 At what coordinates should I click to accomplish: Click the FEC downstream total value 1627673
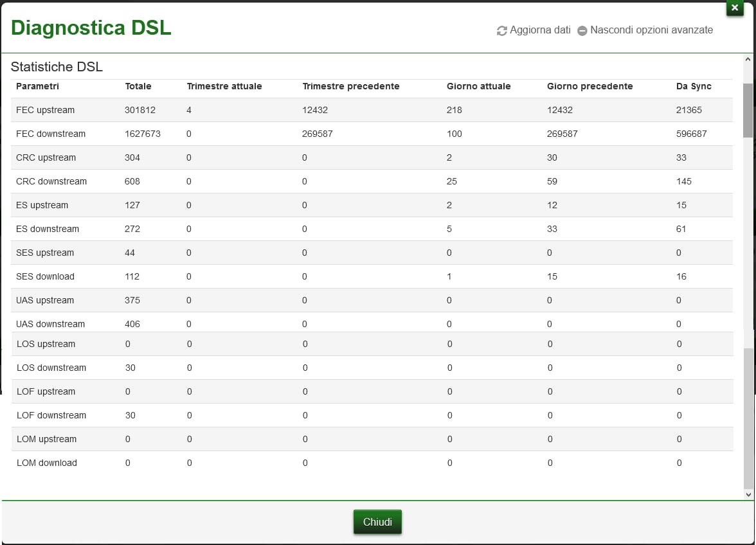143,134
